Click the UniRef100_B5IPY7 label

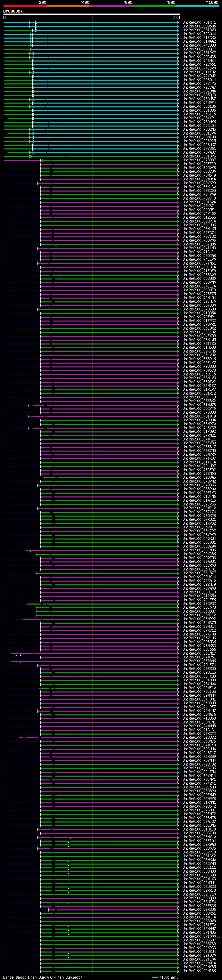click(x=199, y=53)
